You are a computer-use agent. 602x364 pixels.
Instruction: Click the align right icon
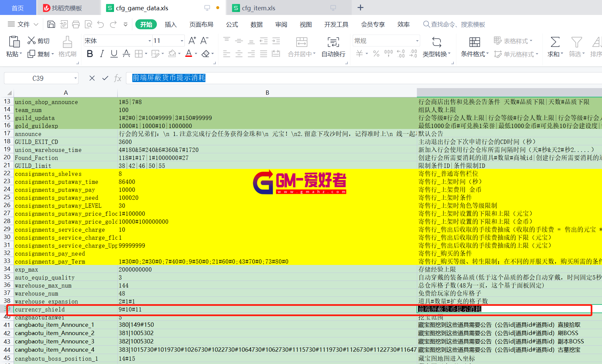tap(251, 54)
